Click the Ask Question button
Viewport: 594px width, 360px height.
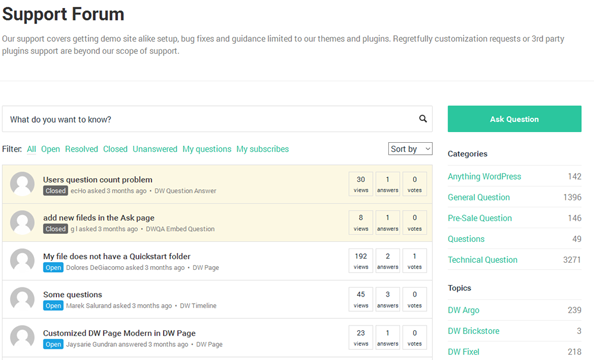pos(514,119)
